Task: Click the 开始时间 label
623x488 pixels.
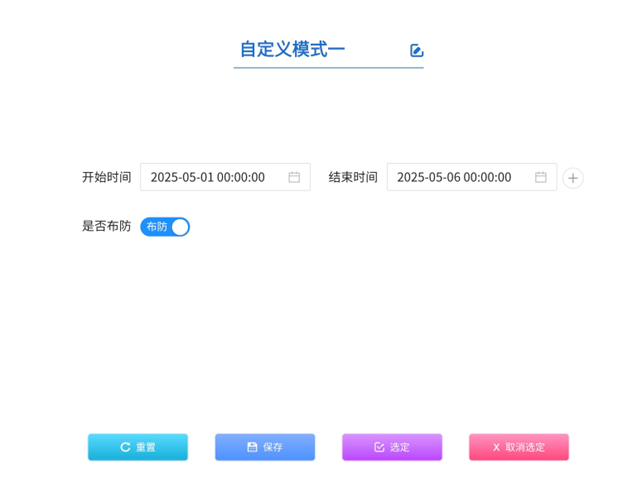Action: pyautogui.click(x=106, y=177)
